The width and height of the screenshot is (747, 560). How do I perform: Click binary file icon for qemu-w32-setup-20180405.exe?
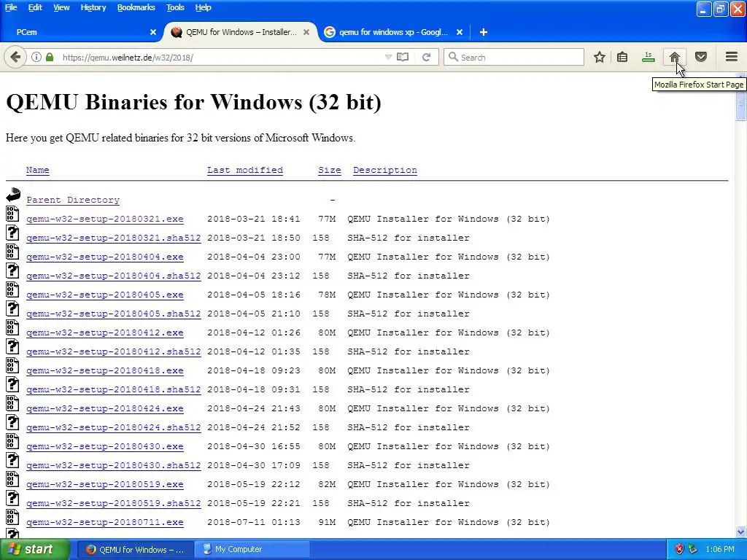pyautogui.click(x=12, y=289)
